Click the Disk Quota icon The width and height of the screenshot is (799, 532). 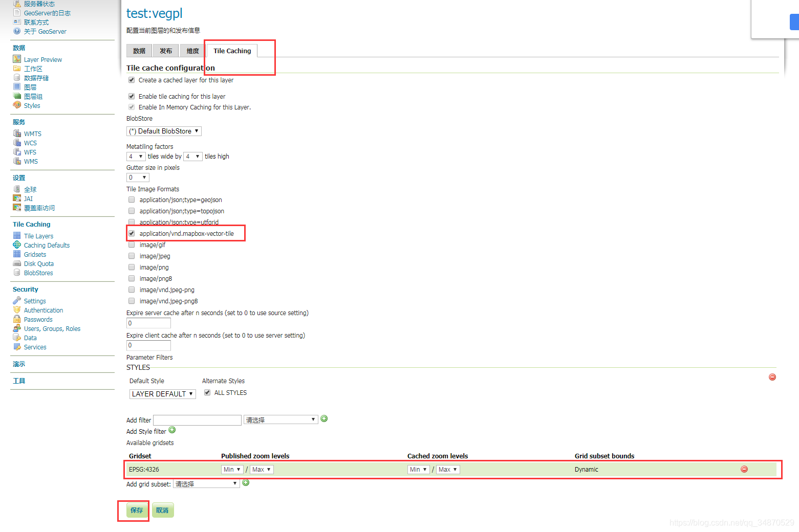(17, 263)
